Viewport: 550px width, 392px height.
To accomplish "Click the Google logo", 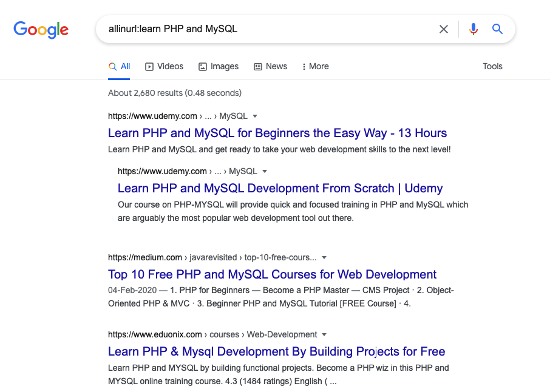I will pyautogui.click(x=41, y=30).
